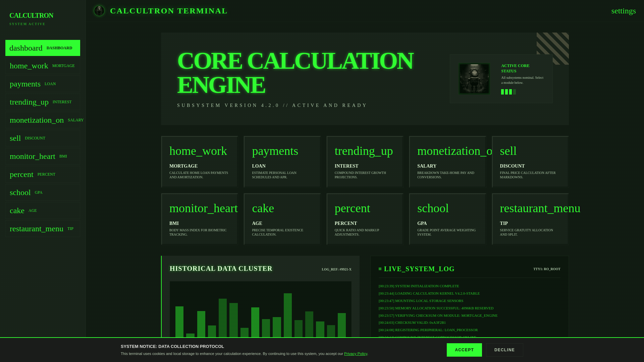Select the DASHBOARD label in sidebar

(x=59, y=48)
